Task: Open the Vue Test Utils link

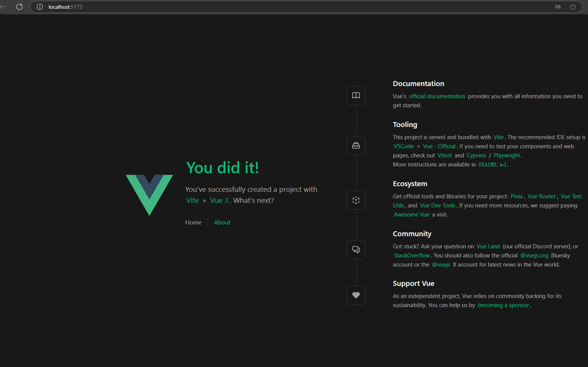Action: pyautogui.click(x=571, y=196)
